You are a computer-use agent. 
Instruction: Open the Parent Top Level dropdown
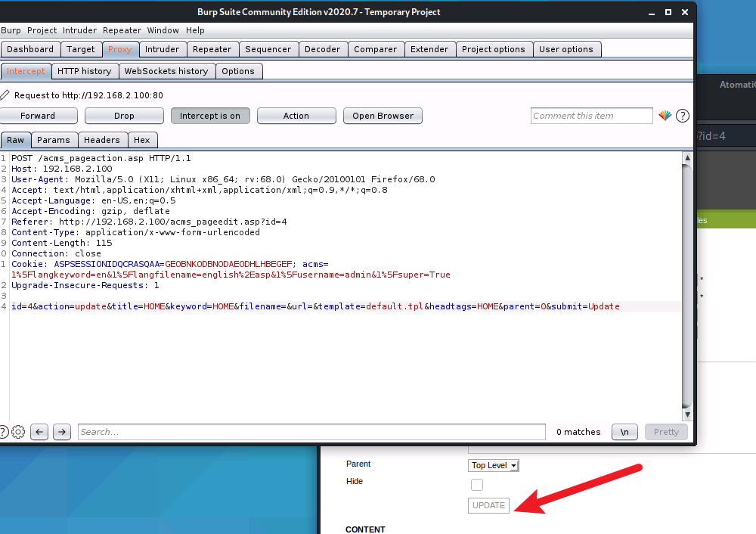click(494, 465)
